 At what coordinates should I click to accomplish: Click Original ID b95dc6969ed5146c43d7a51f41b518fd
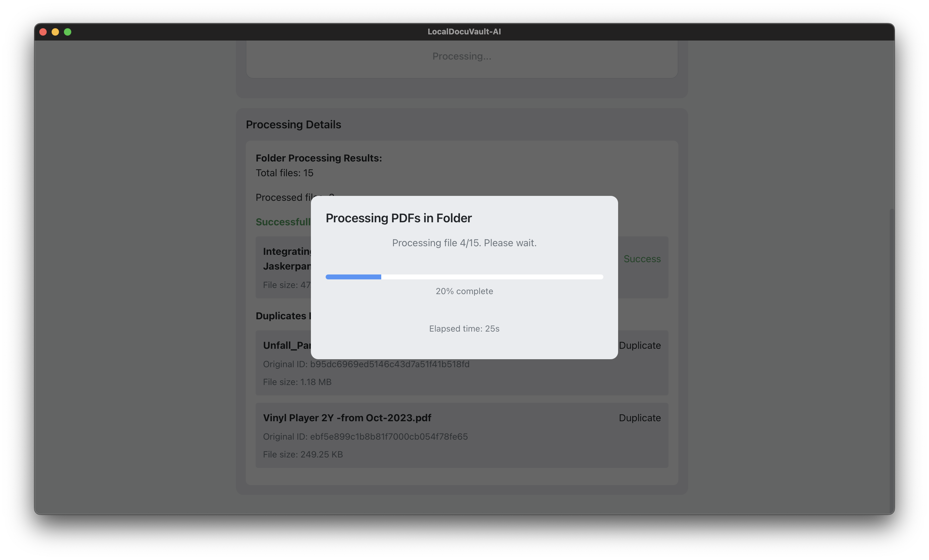tap(366, 364)
